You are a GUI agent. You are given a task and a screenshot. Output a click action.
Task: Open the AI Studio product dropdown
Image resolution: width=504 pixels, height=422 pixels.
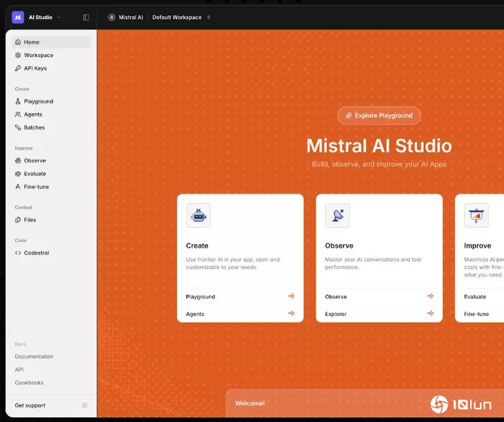tap(44, 17)
